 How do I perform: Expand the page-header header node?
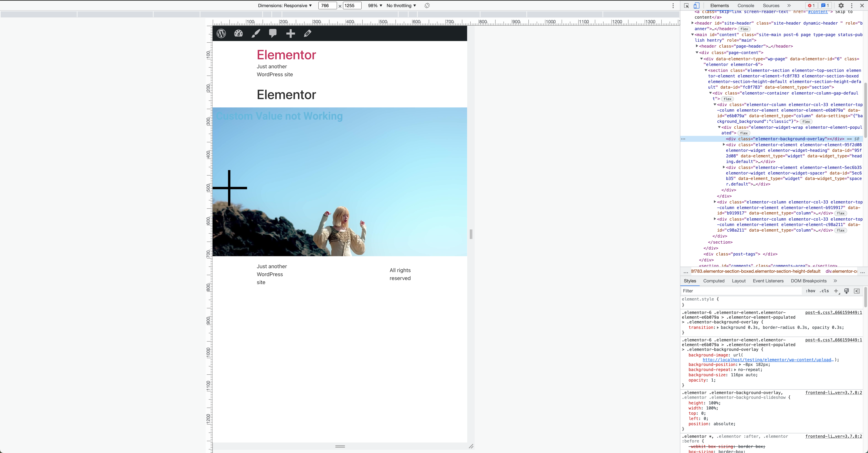[x=697, y=46]
